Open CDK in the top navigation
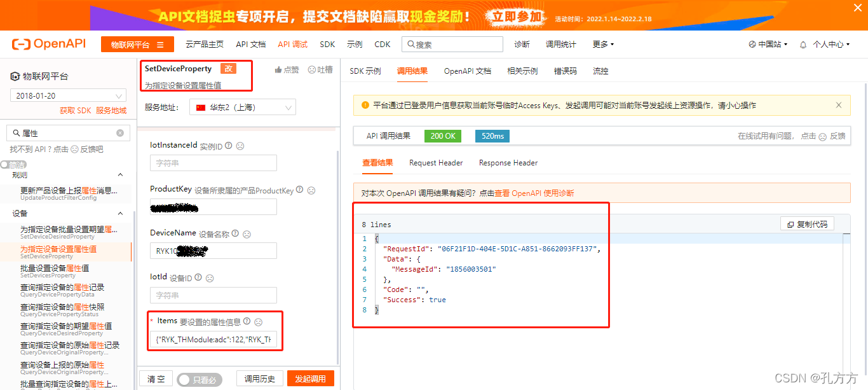The width and height of the screenshot is (868, 390). (x=383, y=45)
